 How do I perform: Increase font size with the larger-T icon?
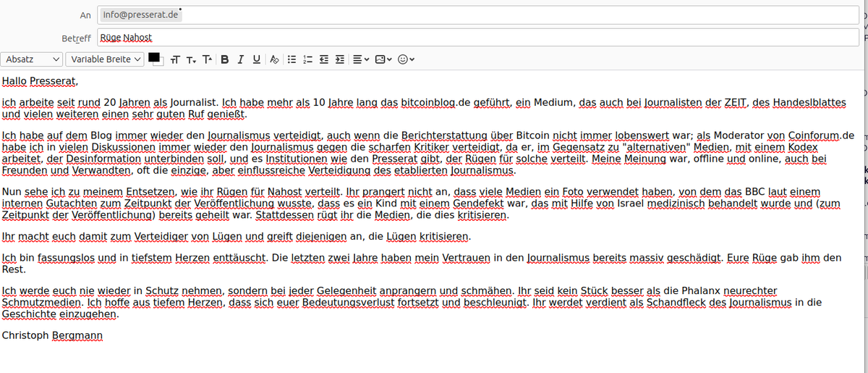[208, 59]
